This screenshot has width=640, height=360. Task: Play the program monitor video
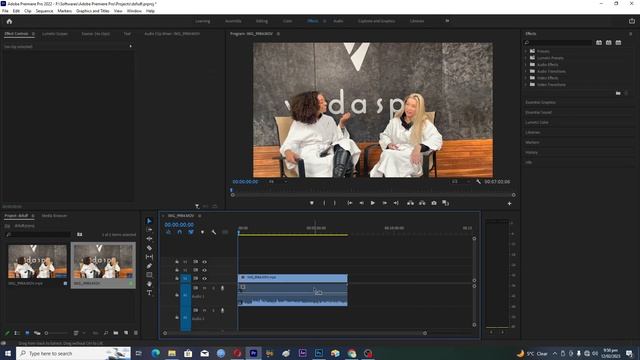373,203
